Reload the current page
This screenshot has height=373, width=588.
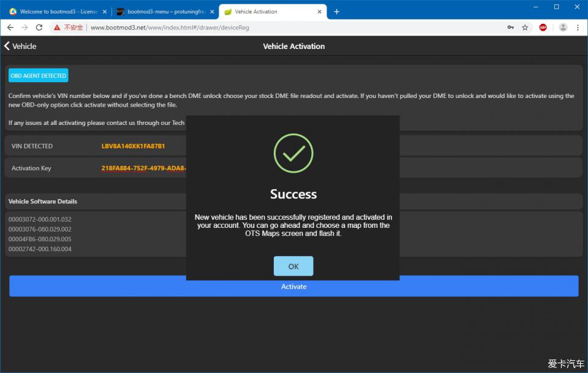pyautogui.click(x=39, y=28)
